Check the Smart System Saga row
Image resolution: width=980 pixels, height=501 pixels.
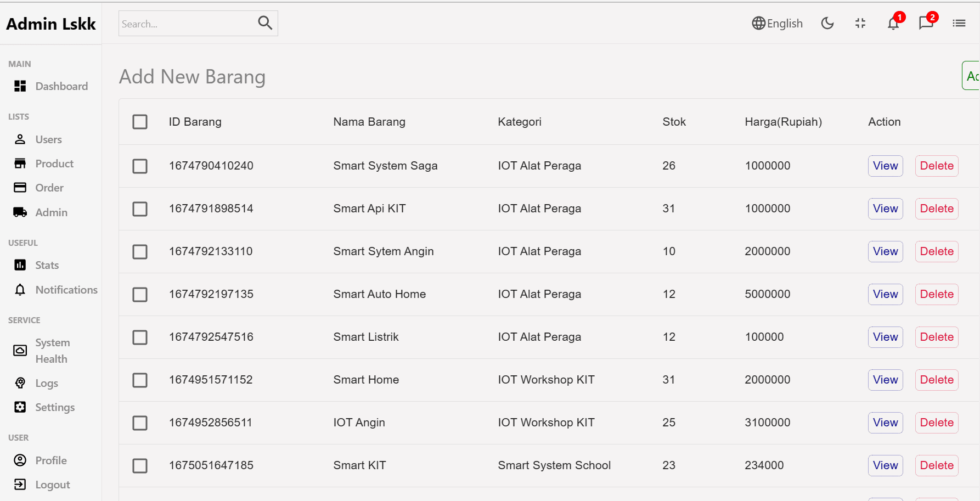140,166
